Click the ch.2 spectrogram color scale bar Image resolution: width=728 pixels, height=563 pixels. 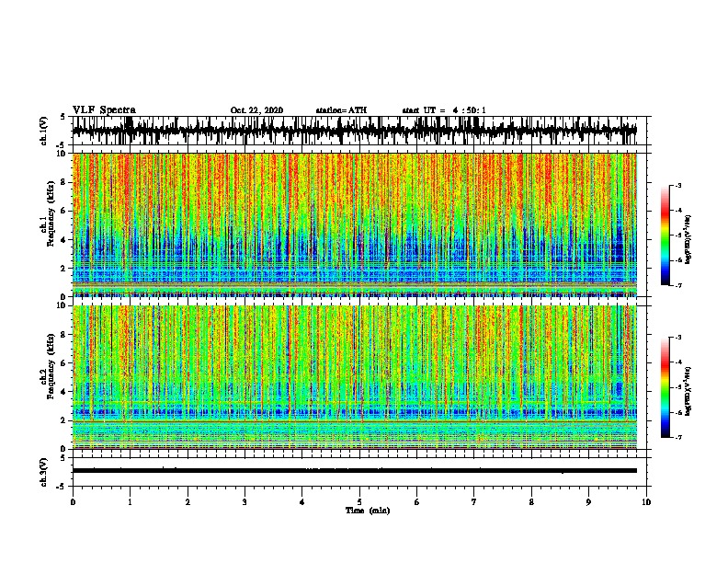tap(665, 387)
